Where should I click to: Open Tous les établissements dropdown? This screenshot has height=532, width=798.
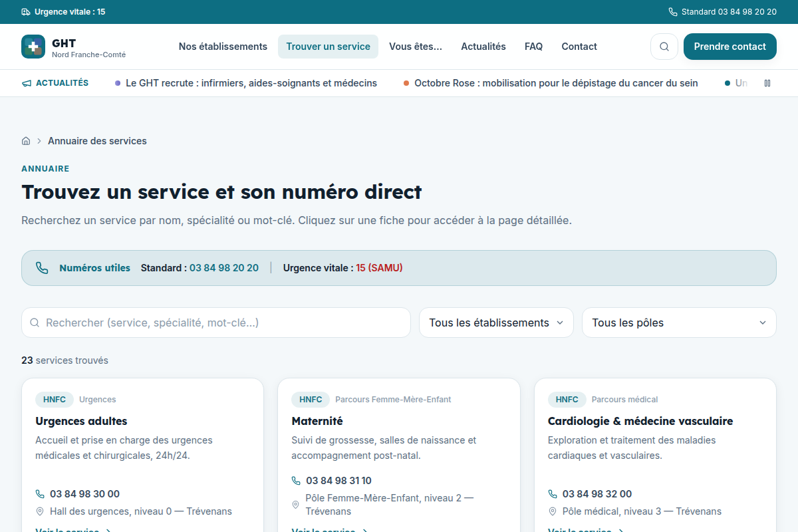[496, 323]
